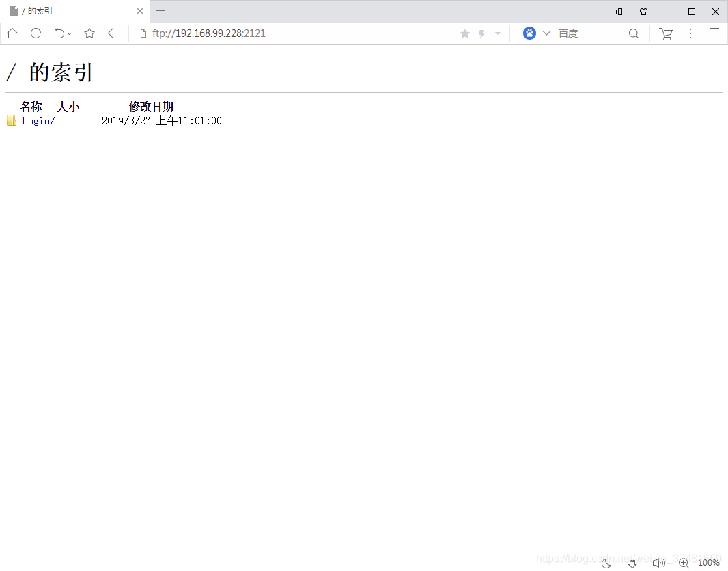Click the yellow folder icon beside Login/
The width and height of the screenshot is (728, 571).
pyautogui.click(x=12, y=120)
